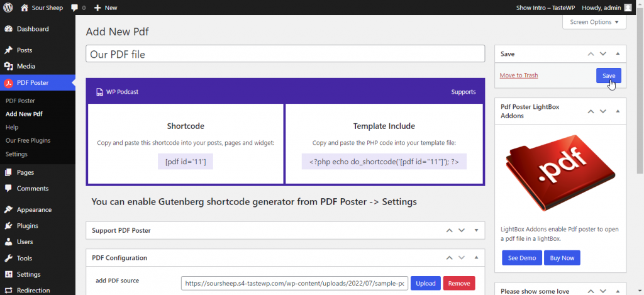Select Add New Pdf submenu item
This screenshot has height=295, width=644.
pyautogui.click(x=24, y=114)
